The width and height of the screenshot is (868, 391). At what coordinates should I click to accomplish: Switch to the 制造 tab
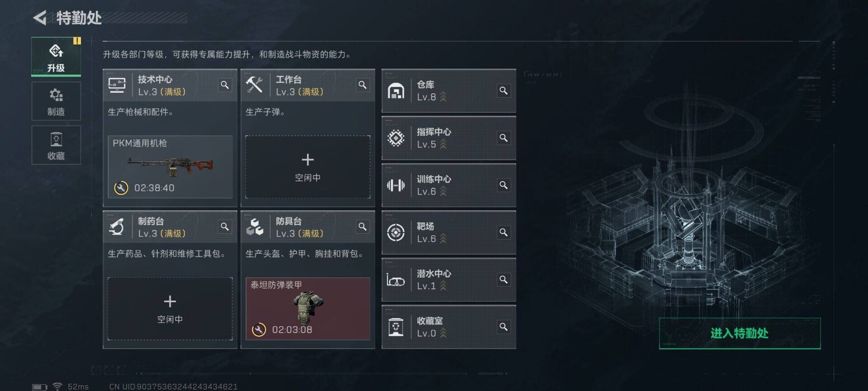click(x=56, y=101)
